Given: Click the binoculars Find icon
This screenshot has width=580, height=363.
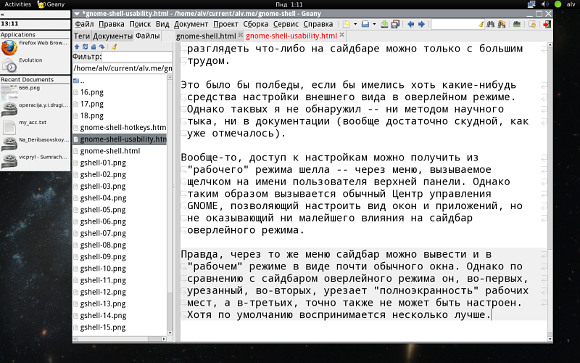Looking at the screenshot, I should tap(491, 24).
